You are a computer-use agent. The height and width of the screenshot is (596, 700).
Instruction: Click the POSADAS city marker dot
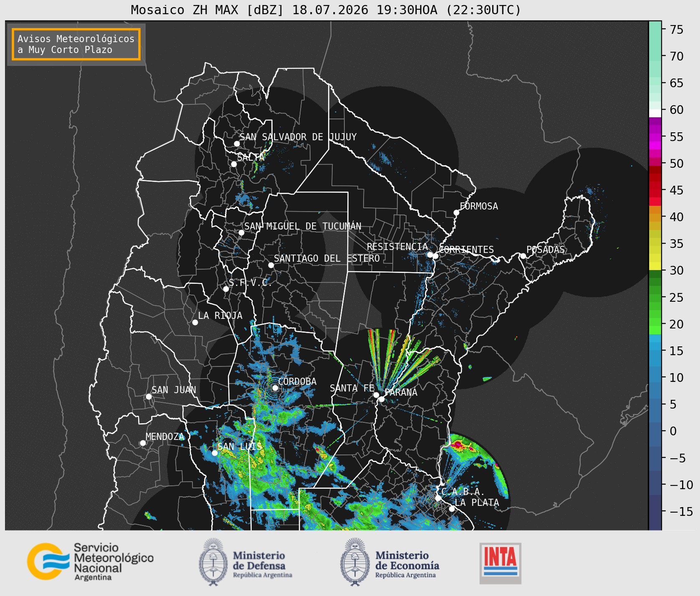[x=523, y=256]
